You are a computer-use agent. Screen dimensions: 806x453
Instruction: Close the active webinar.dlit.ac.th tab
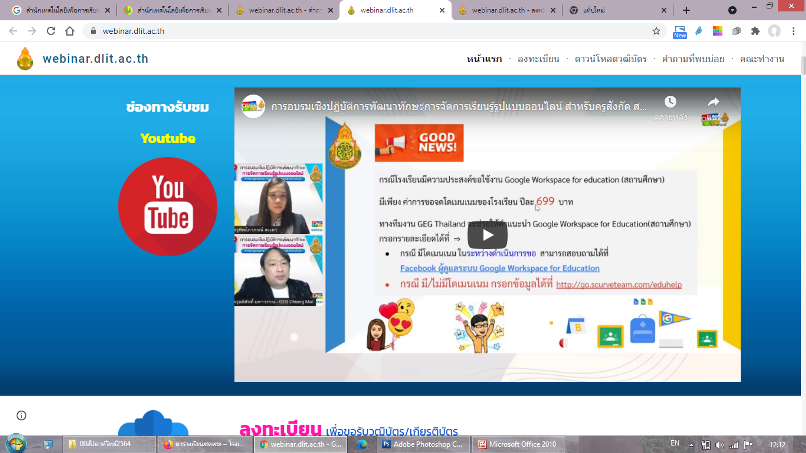coord(442,10)
